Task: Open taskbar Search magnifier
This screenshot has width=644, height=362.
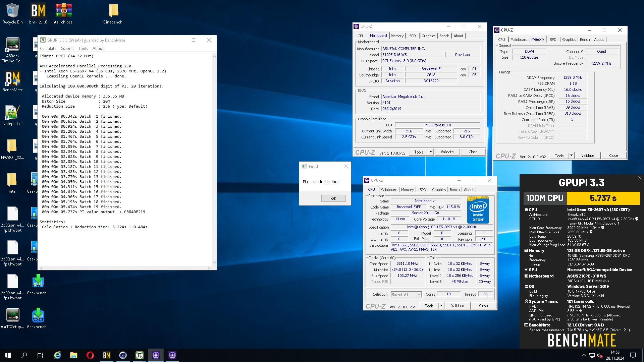Action: (x=24, y=355)
